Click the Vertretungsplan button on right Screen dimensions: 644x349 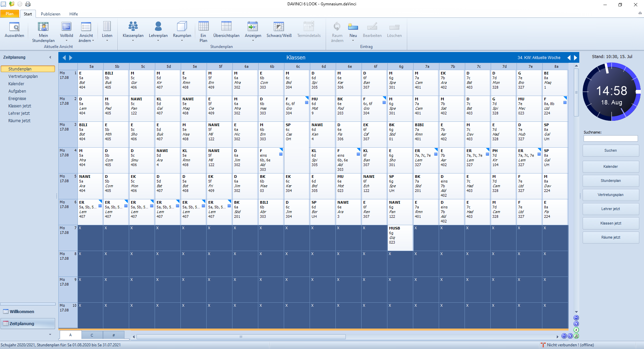610,195
